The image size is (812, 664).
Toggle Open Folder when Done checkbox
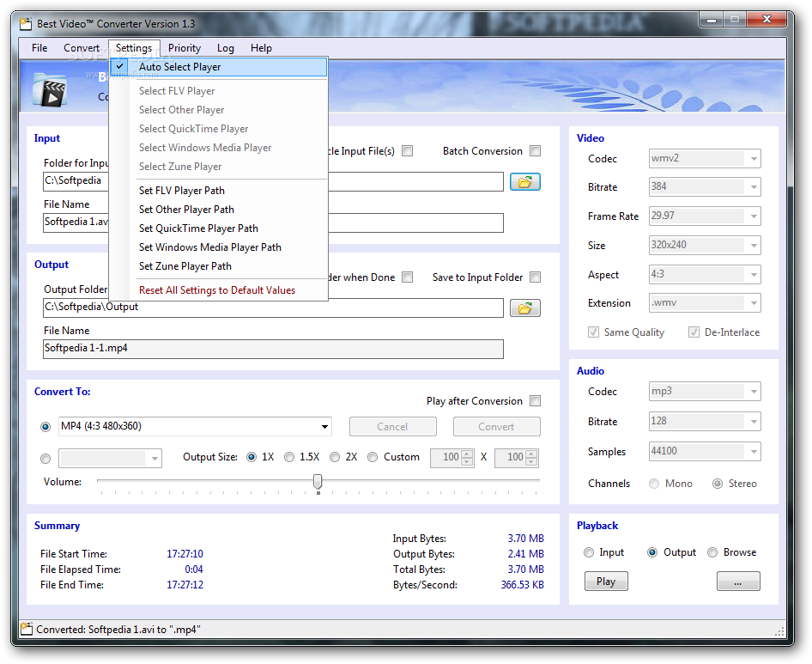point(408,277)
